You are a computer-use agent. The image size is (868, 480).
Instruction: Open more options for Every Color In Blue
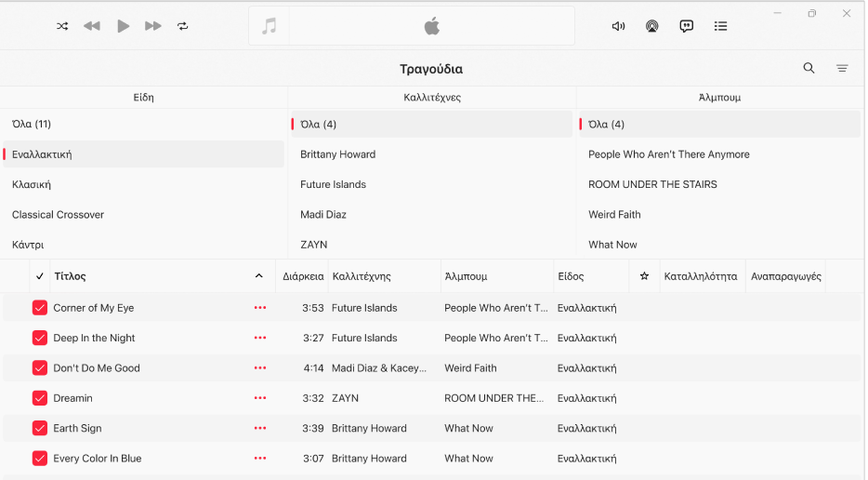(x=260, y=459)
